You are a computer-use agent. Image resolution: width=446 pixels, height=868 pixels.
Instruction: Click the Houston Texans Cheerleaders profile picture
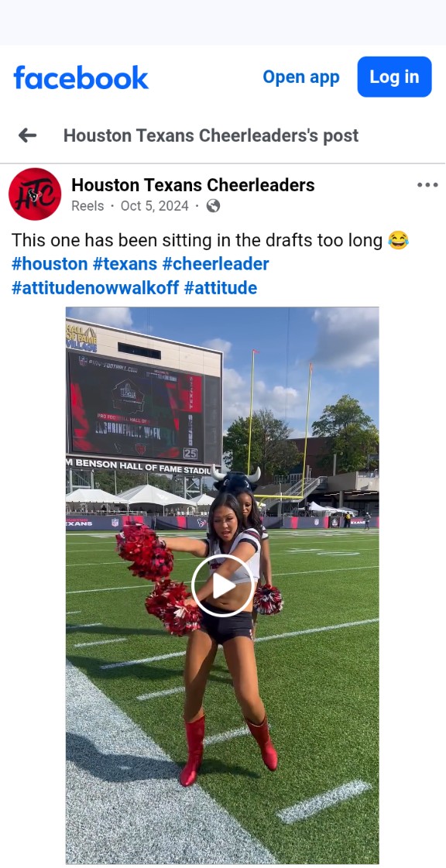point(35,194)
